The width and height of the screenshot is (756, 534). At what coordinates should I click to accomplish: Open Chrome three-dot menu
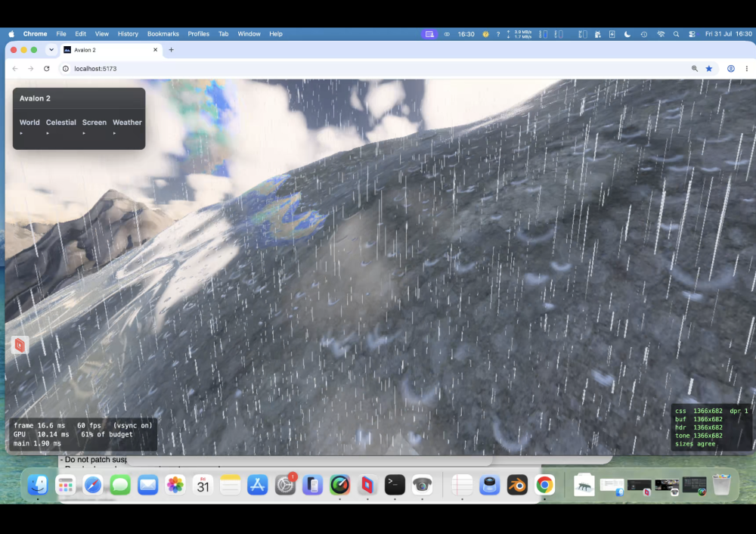(x=746, y=69)
